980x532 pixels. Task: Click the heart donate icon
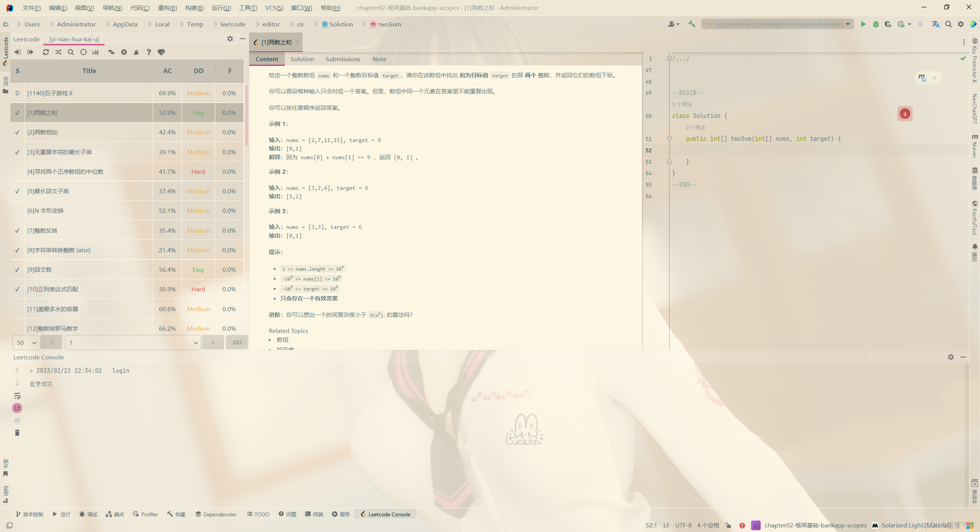[161, 52]
